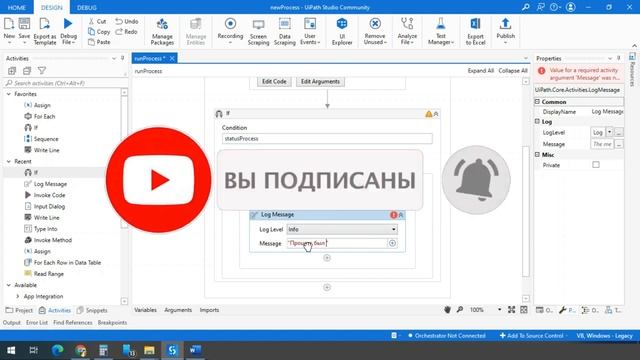This screenshot has height=360, width=640.
Task: Click Expand All in designer
Action: 480,71
